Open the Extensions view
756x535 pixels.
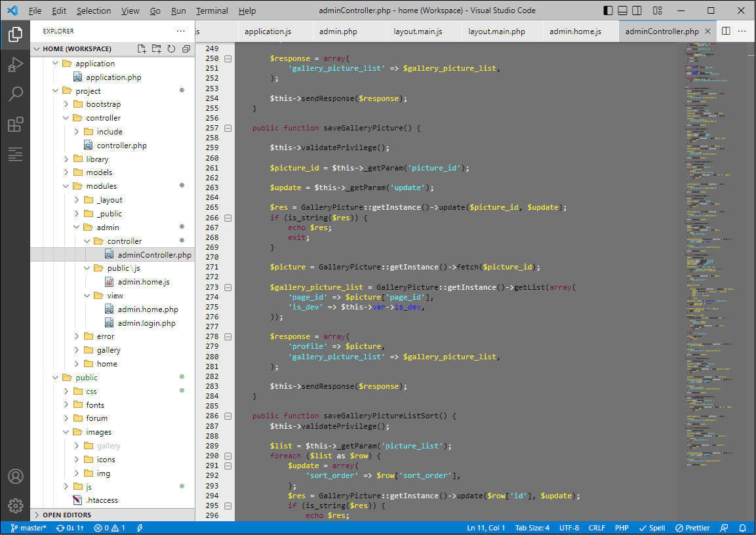(x=15, y=125)
